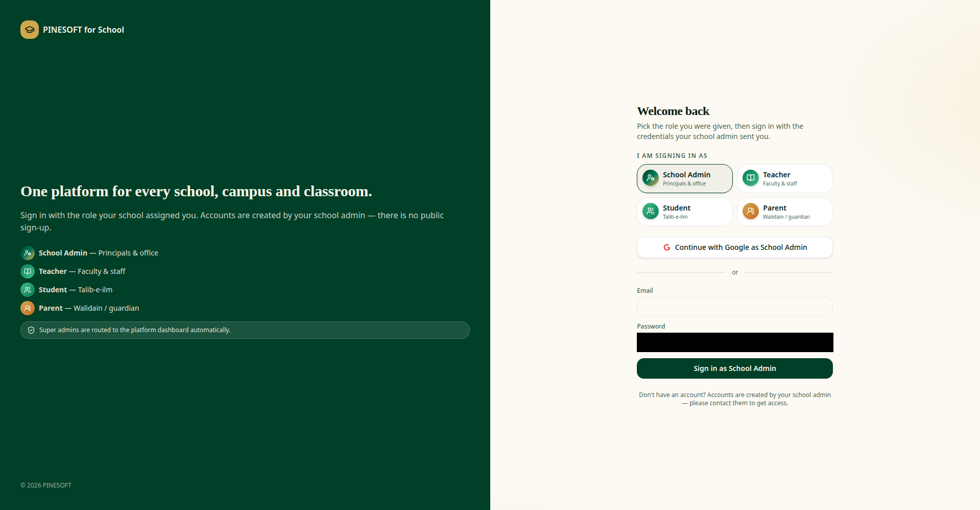980x510 pixels.
Task: Continue with Google as School Admin
Action: (x=735, y=247)
